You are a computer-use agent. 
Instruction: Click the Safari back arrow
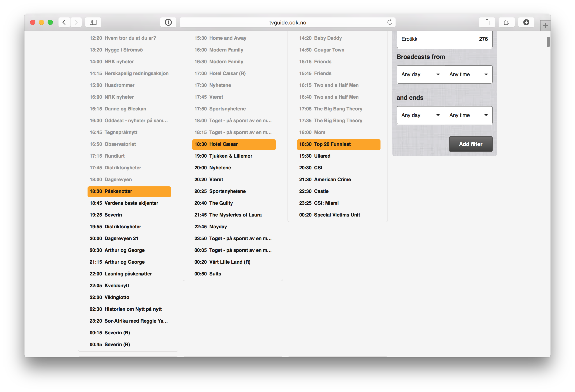pyautogui.click(x=64, y=22)
